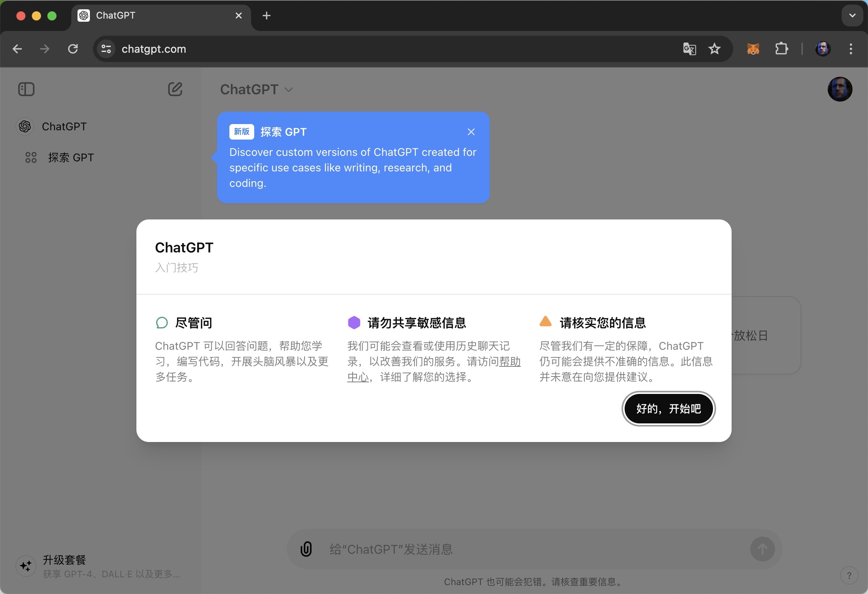Toggle the sidebar panel icon
The height and width of the screenshot is (594, 868).
tap(26, 89)
